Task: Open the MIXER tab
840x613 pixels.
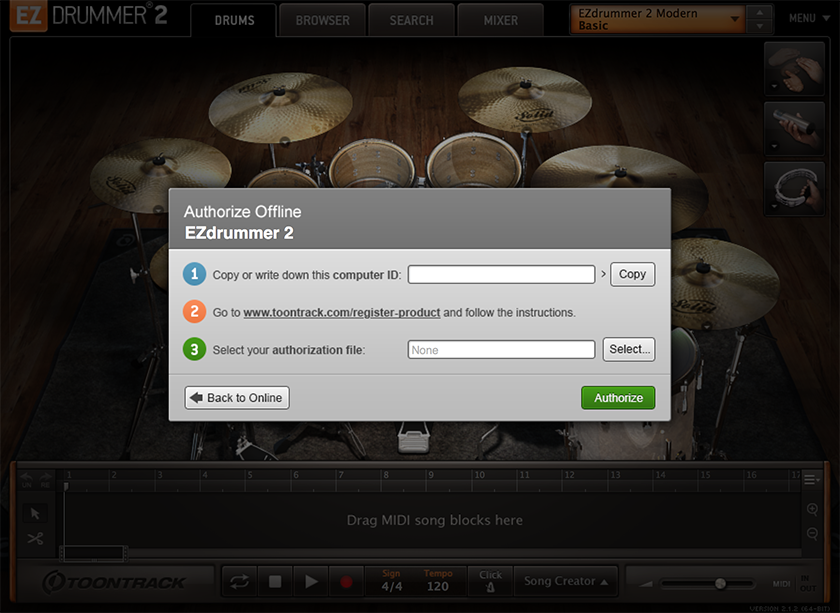Action: [500, 20]
